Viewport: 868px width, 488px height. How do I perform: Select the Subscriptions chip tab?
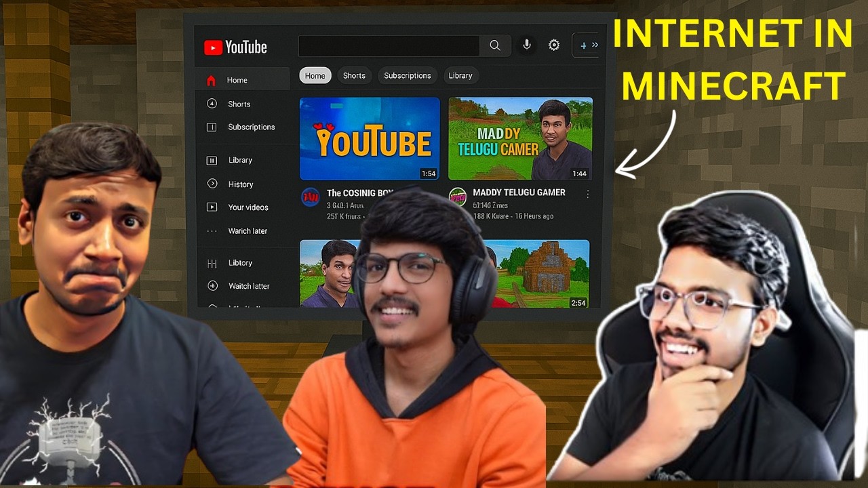tap(407, 76)
